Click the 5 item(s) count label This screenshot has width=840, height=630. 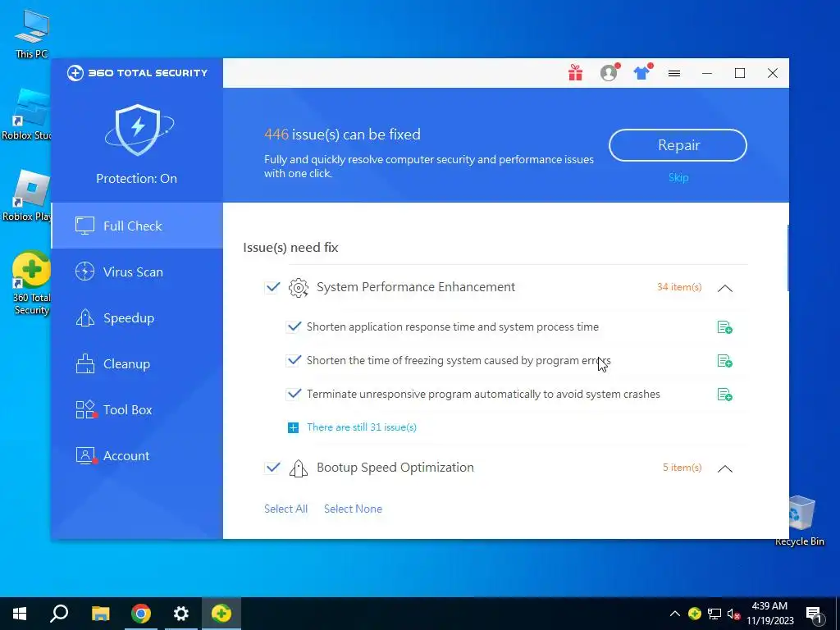[682, 468]
